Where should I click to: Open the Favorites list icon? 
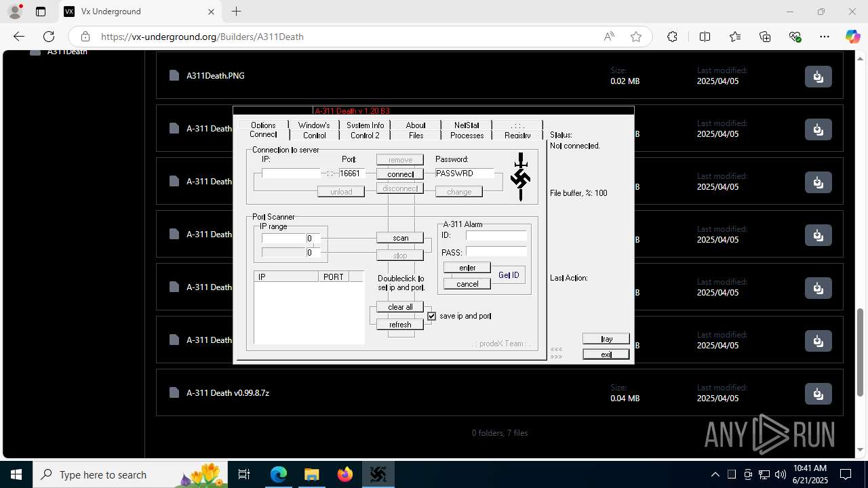click(735, 37)
